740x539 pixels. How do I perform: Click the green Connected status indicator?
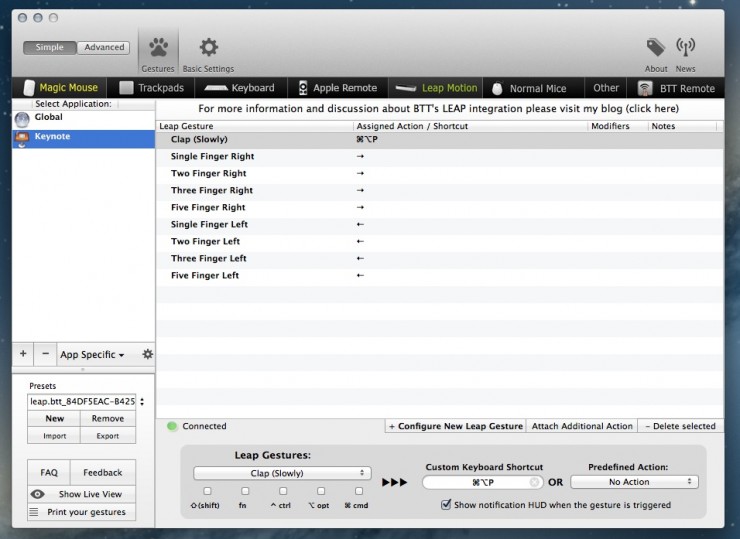point(172,426)
